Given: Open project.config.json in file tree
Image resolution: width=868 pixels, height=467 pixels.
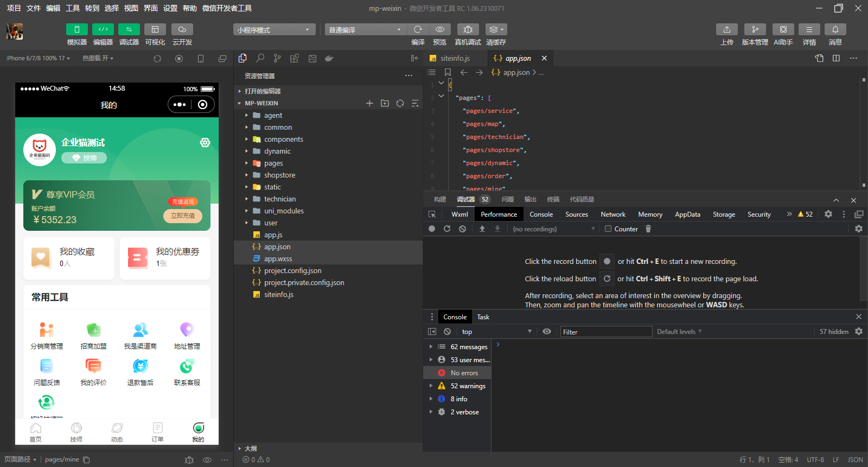Looking at the screenshot, I should pos(292,271).
